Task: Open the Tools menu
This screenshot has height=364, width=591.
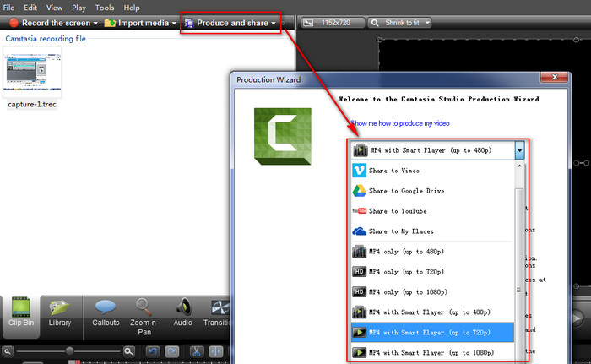Action: tap(105, 8)
